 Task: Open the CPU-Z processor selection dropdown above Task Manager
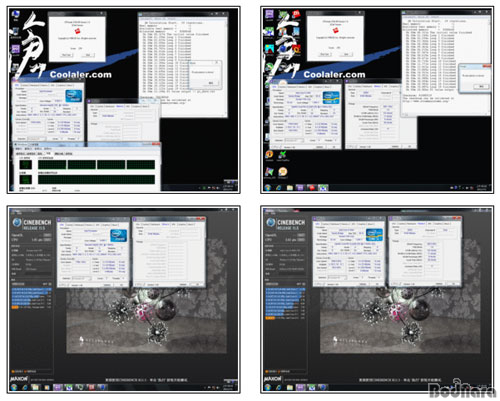click(36, 139)
